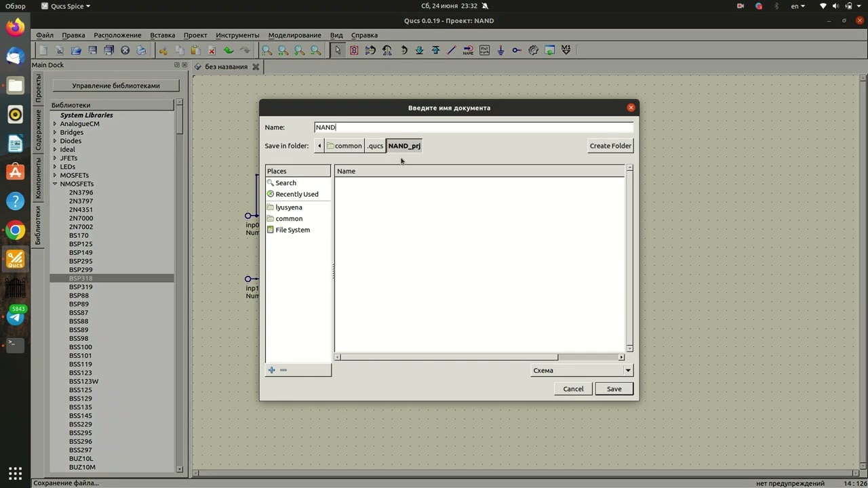Select lyusyena folder in Places
Screen dimensions: 868x488
[x=289, y=207]
